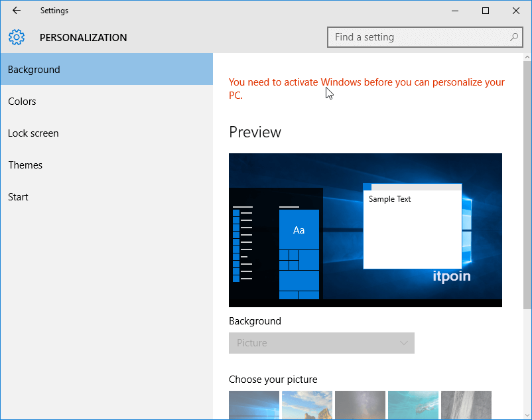Click the scrollbar down arrow
Image resolution: width=532 pixels, height=420 pixels.
[x=527, y=415]
